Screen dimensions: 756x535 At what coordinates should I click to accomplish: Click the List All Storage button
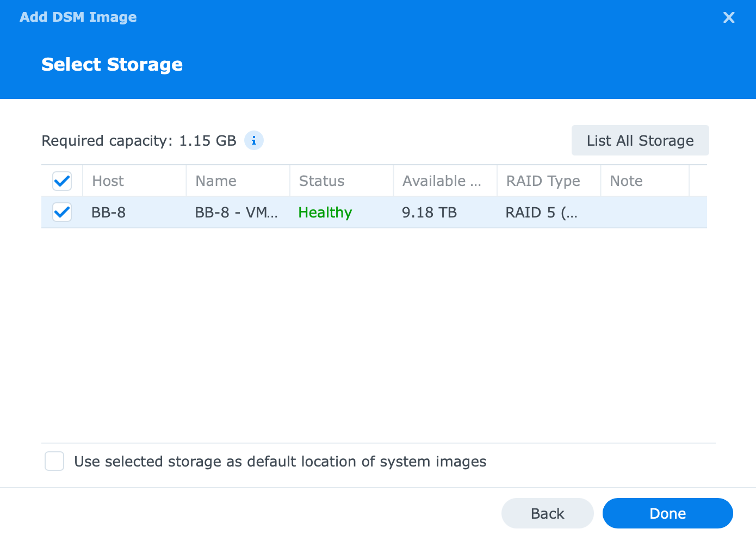point(640,140)
